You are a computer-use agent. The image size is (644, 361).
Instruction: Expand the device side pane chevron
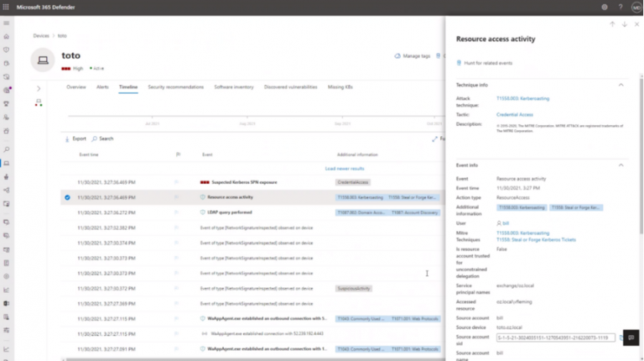pyautogui.click(x=39, y=88)
